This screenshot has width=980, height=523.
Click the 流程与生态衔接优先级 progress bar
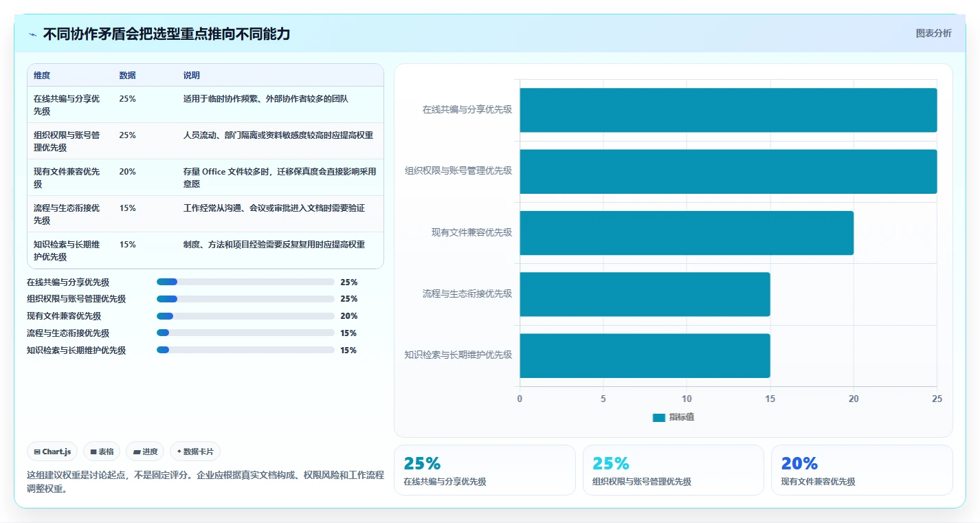pyautogui.click(x=245, y=333)
